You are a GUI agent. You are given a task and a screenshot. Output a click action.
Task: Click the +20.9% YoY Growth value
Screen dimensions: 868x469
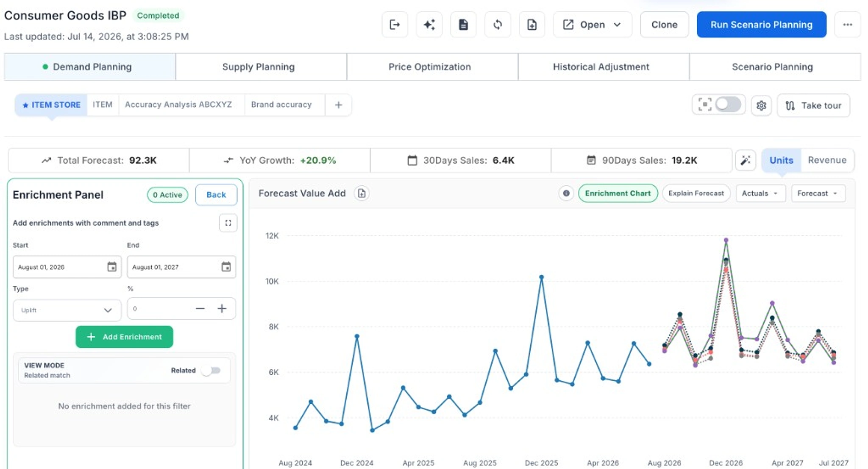click(318, 160)
